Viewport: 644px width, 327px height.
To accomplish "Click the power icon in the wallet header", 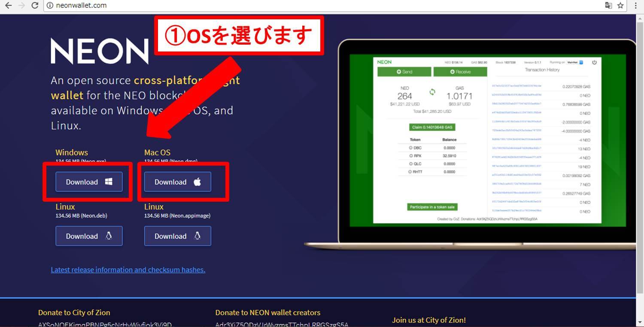I will [595, 62].
